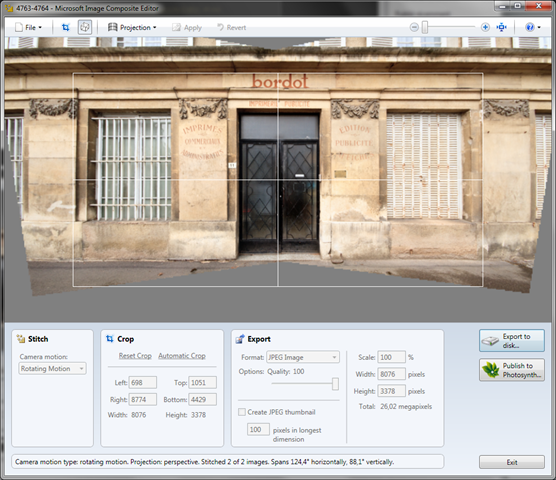Toggle the 3D orientation cube tool
Screen dimensions: 556x480
(85, 27)
